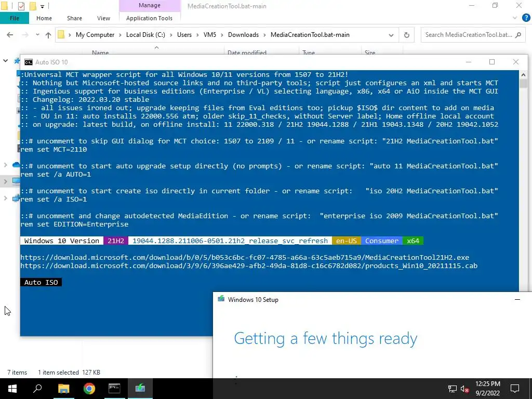The height and width of the screenshot is (399, 532).
Task: Click the search magnifier icon
Action: [518, 35]
